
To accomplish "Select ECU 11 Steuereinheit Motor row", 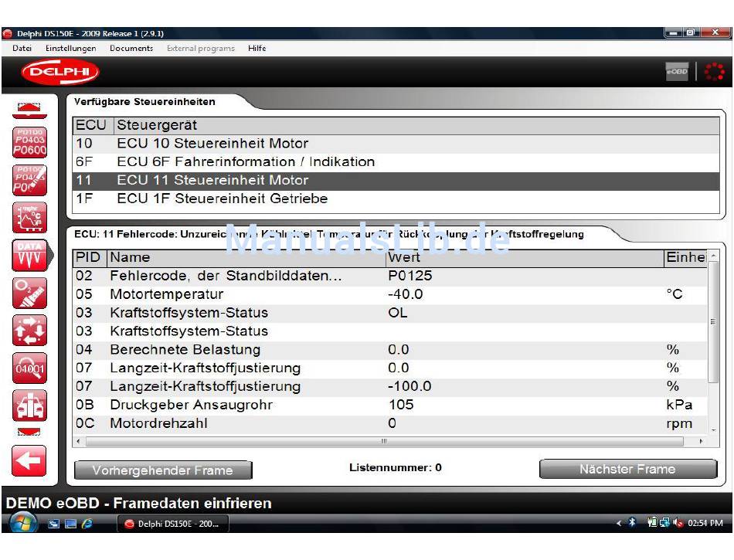I will 396,181.
